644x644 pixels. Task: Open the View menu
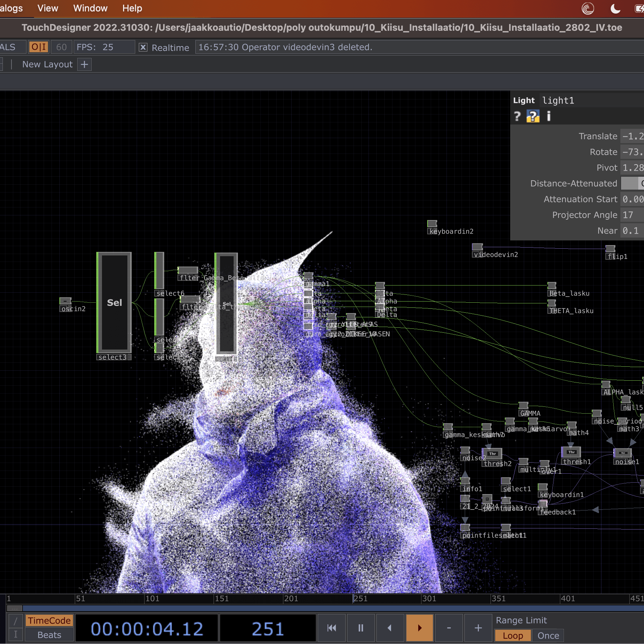click(x=48, y=8)
